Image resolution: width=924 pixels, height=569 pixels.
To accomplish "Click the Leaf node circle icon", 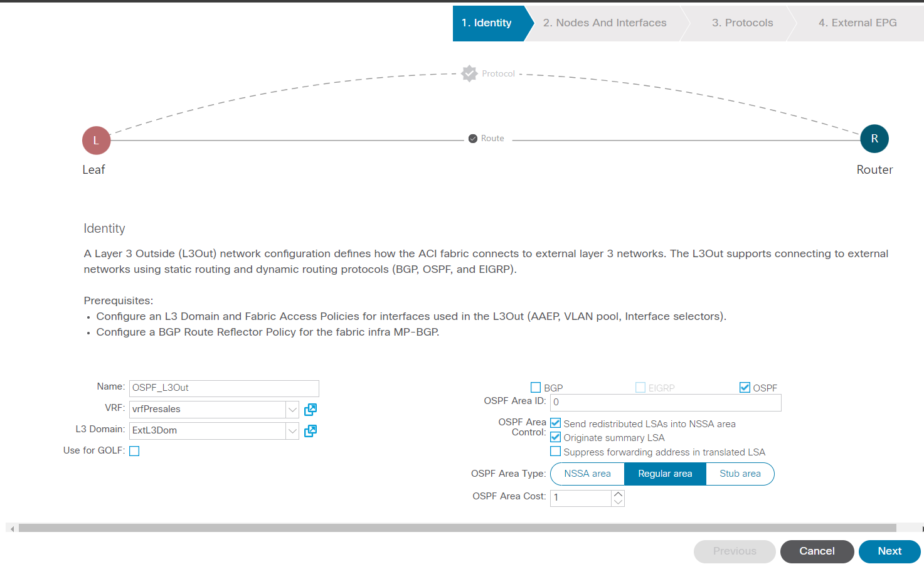I will (x=97, y=141).
